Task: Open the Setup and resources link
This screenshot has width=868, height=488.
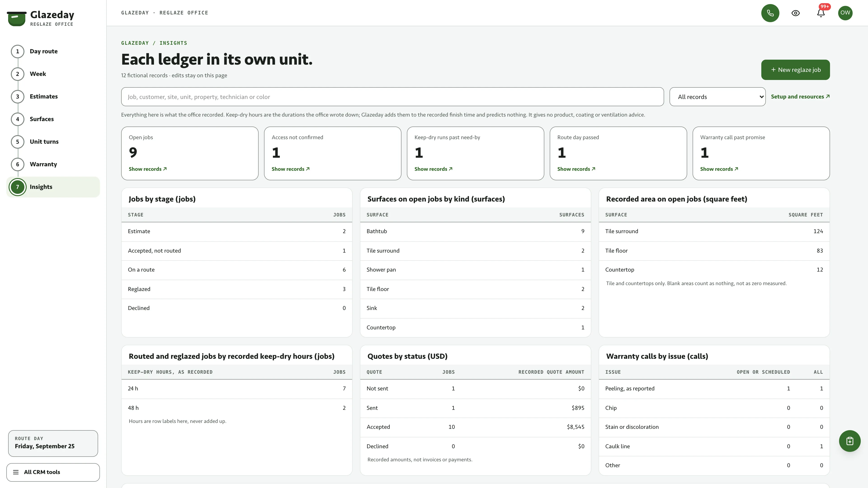Action: [x=800, y=97]
